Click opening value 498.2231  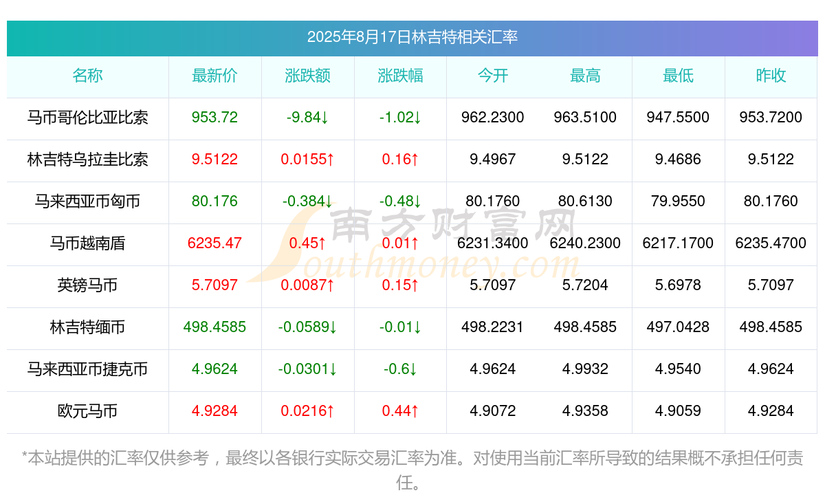coord(493,327)
